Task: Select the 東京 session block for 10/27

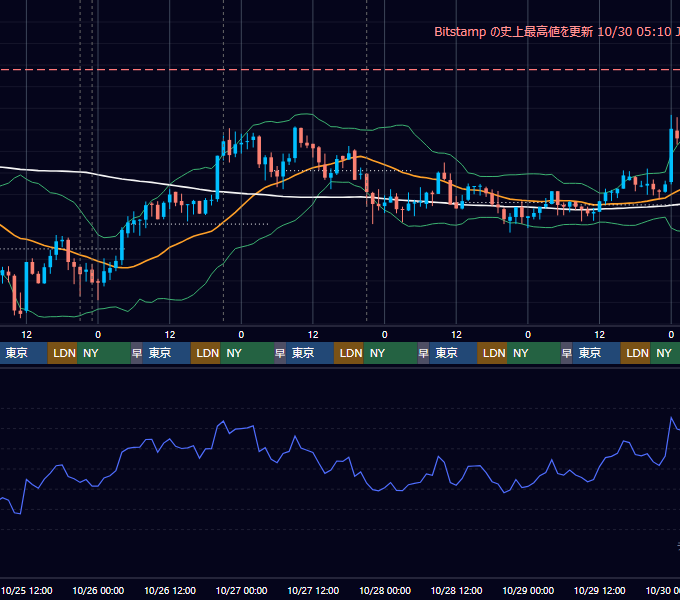Action: pyautogui.click(x=310, y=353)
